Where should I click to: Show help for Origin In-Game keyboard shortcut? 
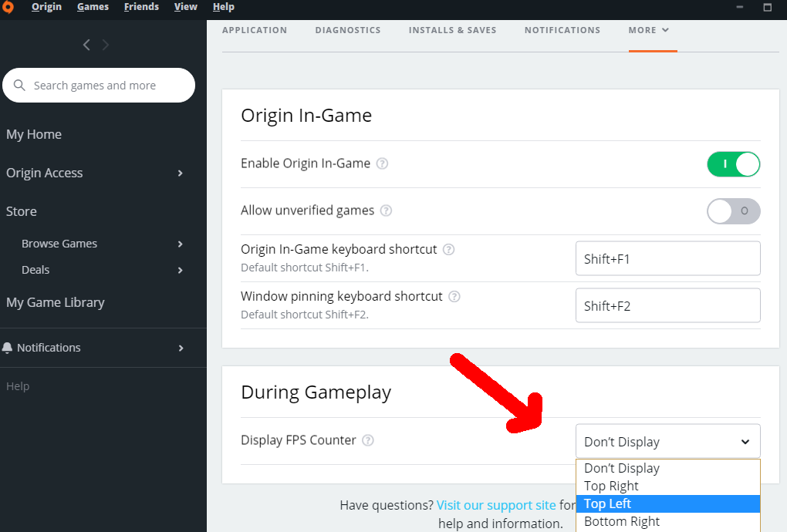point(449,249)
